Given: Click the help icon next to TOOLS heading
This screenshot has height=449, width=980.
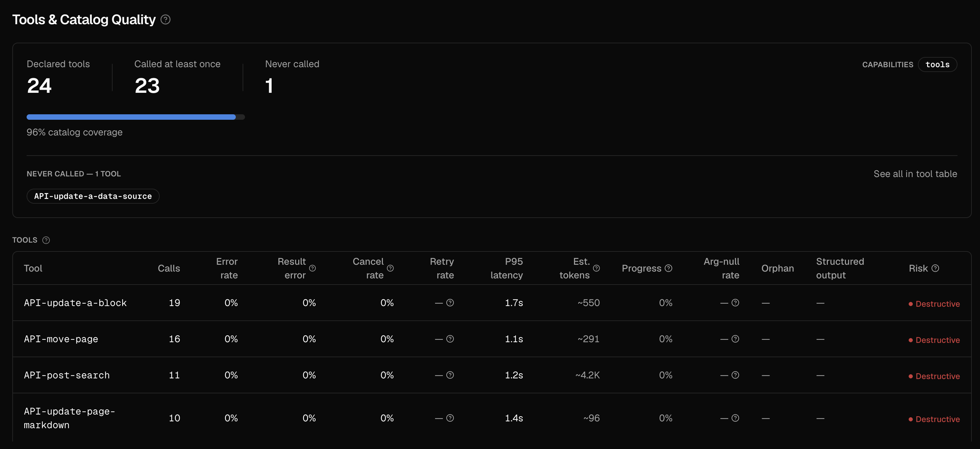Looking at the screenshot, I should (x=46, y=240).
